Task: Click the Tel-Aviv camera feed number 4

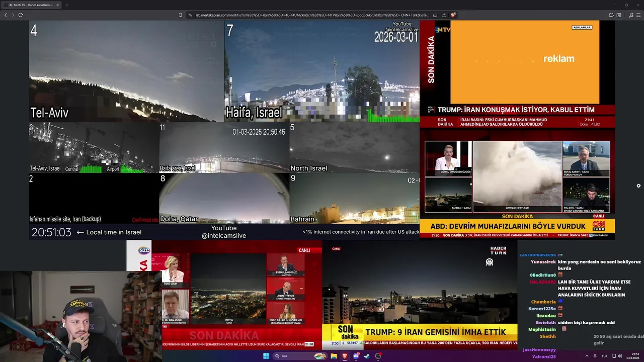Action: point(126,71)
